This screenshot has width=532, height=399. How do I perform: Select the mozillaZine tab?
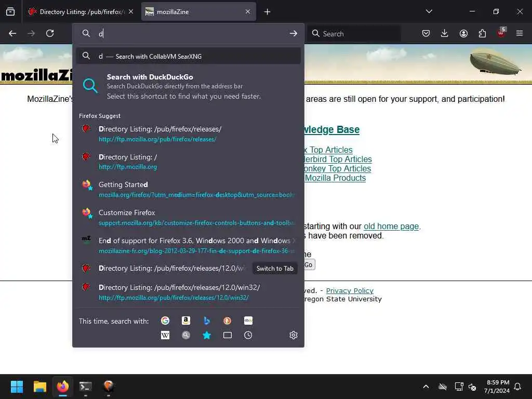pyautogui.click(x=198, y=12)
